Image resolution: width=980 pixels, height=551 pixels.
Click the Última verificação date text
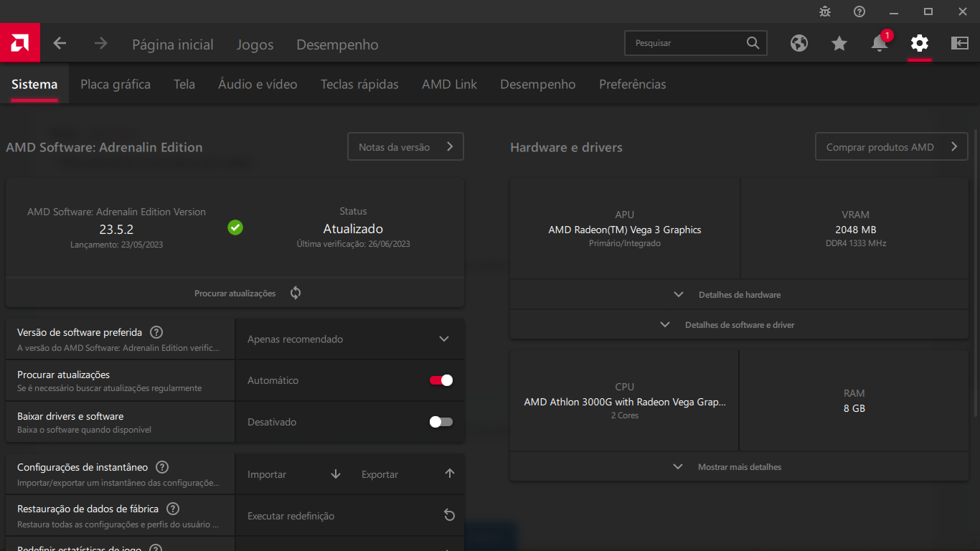353,244
